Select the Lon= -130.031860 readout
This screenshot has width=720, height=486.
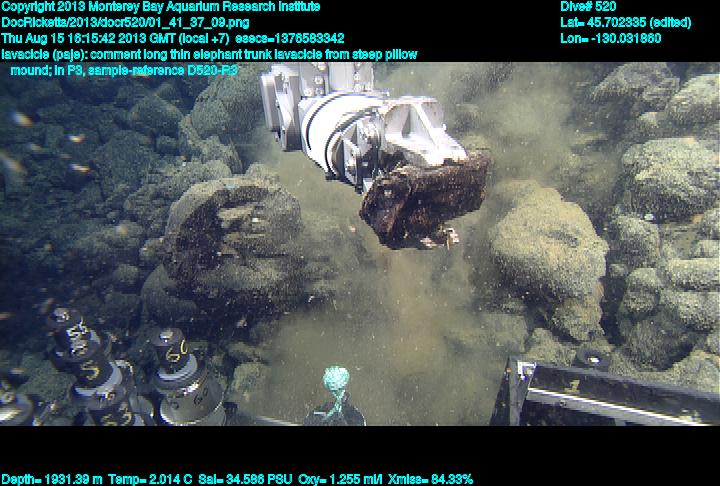click(610, 39)
